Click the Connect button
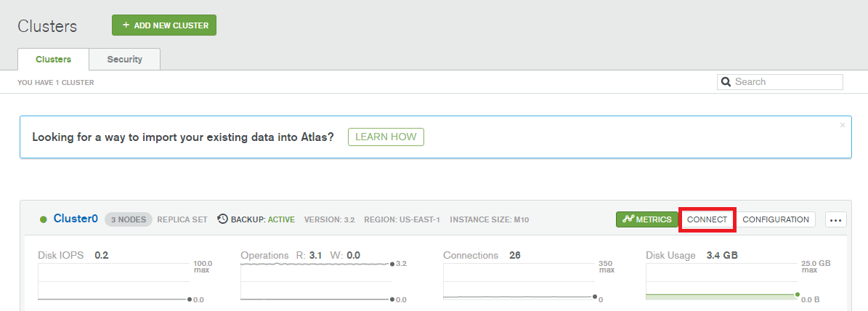Viewport: 868px width, 311px height. coord(707,219)
